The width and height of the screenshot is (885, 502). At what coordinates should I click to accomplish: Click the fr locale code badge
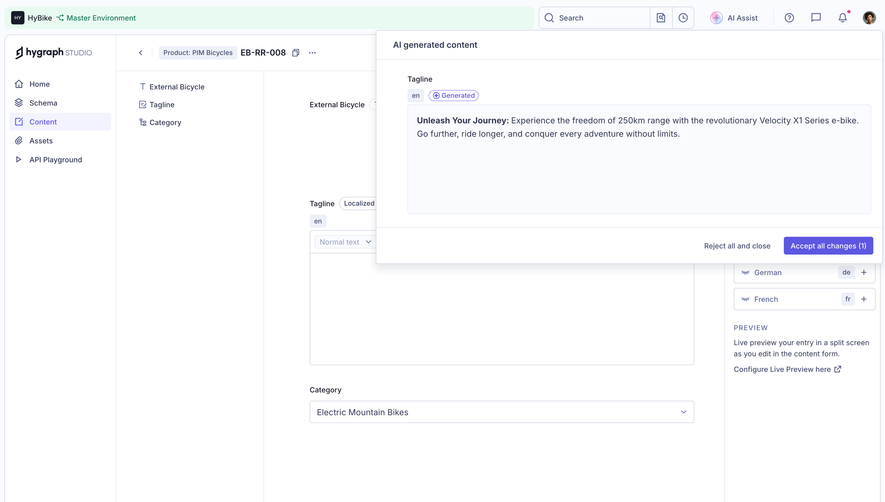[x=848, y=299]
